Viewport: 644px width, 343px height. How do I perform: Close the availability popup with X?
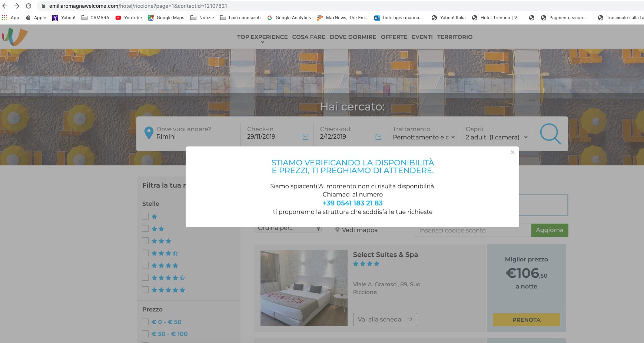point(513,152)
